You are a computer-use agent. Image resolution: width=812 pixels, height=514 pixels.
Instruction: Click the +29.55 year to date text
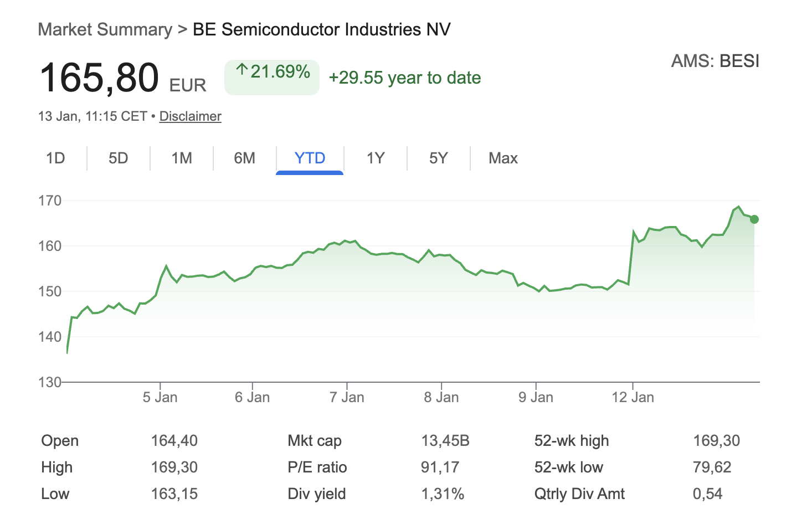[404, 78]
